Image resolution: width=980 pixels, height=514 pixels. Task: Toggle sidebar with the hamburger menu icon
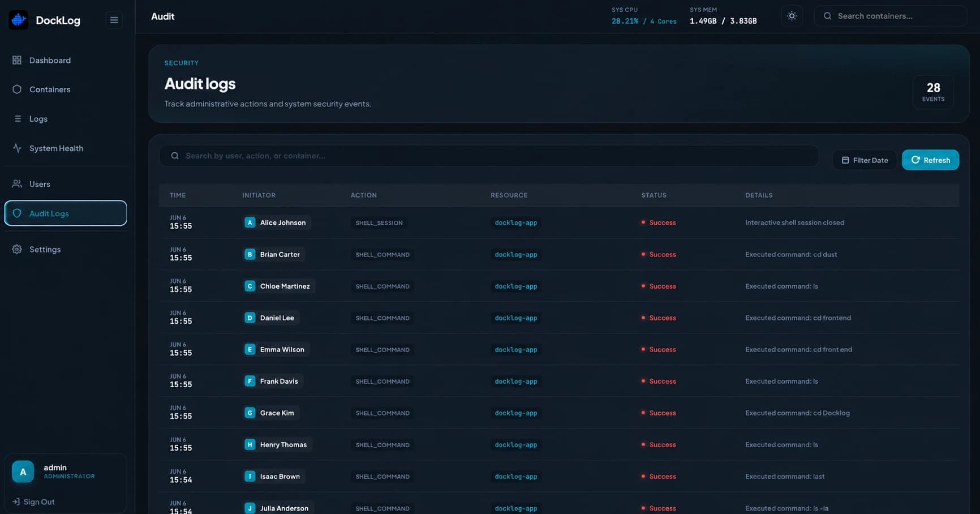[x=114, y=20]
